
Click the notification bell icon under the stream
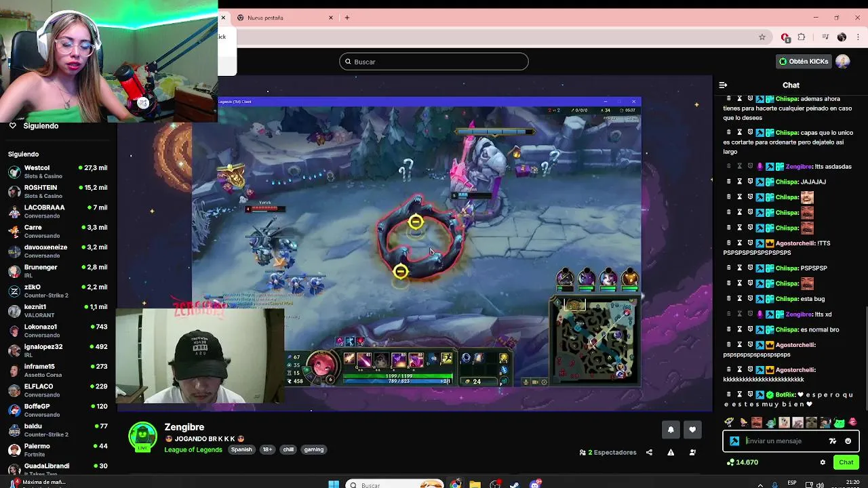click(671, 430)
